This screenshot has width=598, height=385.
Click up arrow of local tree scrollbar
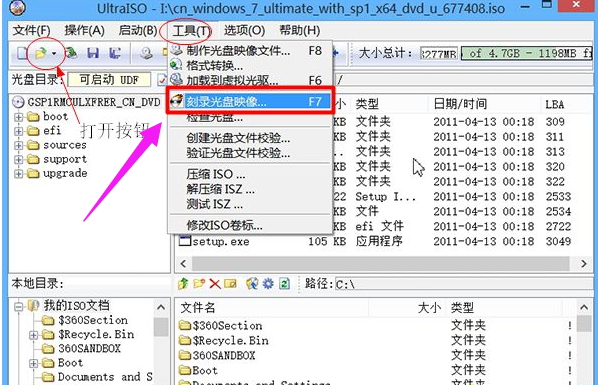[x=161, y=307]
